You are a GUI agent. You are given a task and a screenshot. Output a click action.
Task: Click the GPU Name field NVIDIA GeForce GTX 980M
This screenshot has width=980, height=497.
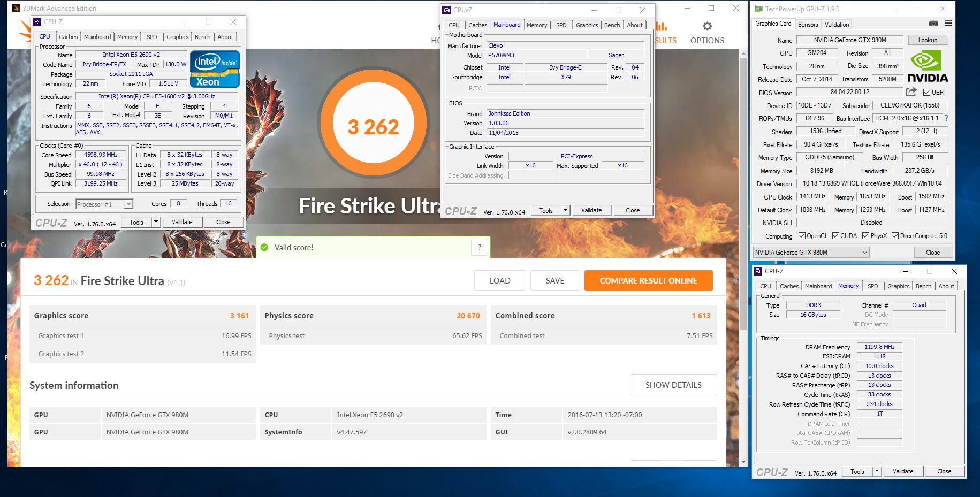pyautogui.click(x=850, y=40)
